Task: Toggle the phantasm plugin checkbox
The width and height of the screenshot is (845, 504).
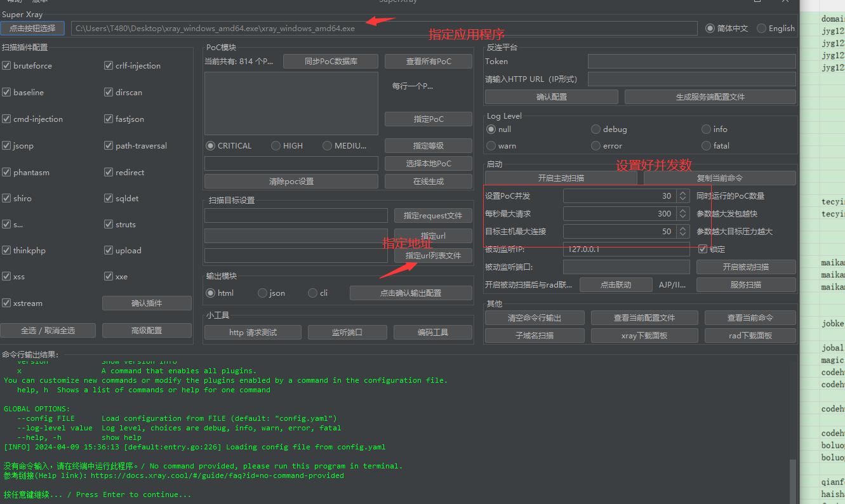Action: click(x=6, y=172)
